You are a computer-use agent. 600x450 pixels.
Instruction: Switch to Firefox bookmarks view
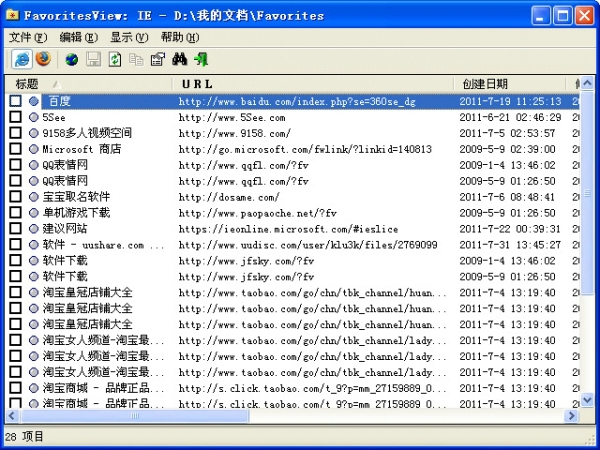pyautogui.click(x=42, y=59)
